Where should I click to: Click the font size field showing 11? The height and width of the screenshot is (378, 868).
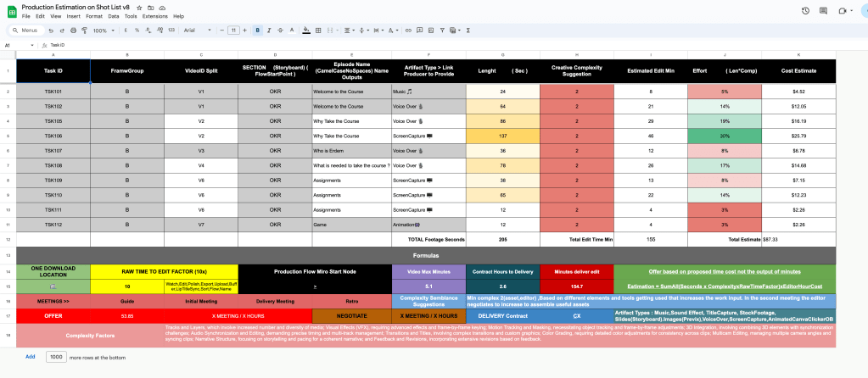point(233,31)
